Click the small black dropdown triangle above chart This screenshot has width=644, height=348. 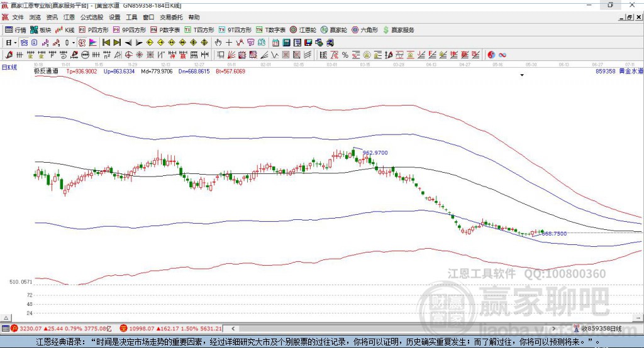coord(522,75)
